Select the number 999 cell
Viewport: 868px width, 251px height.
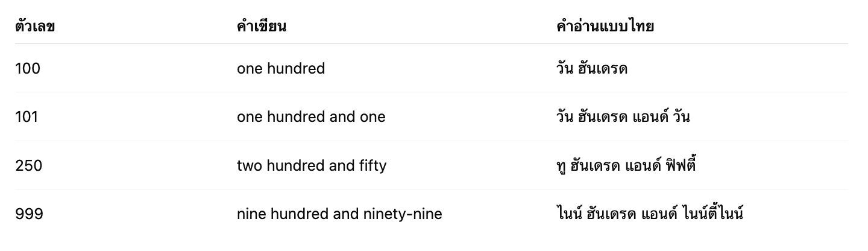(29, 214)
